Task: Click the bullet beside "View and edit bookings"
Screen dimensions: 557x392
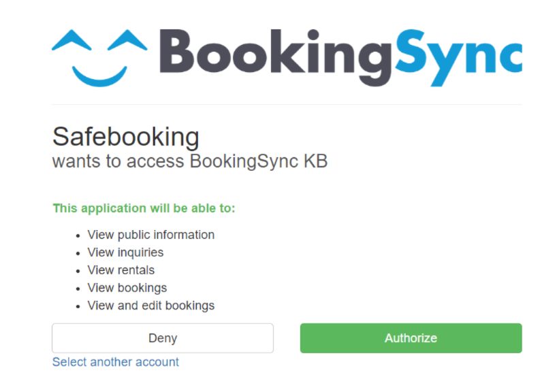Action: 78,306
